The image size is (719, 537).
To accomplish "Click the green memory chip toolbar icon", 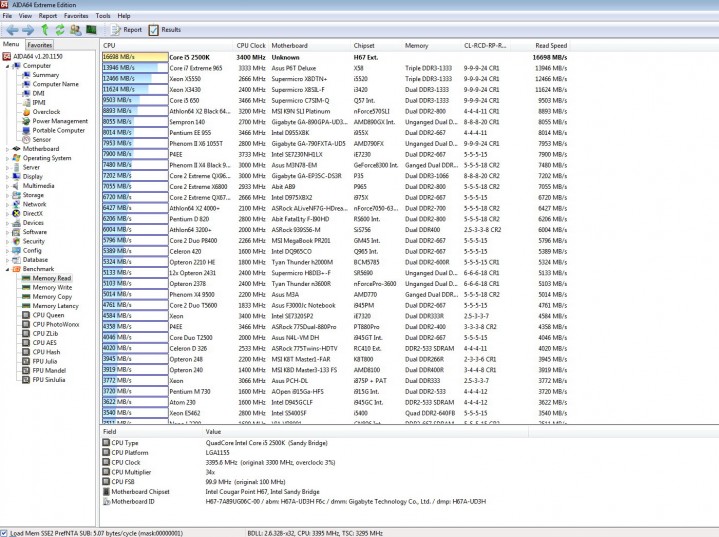I will pyautogui.click(x=91, y=30).
